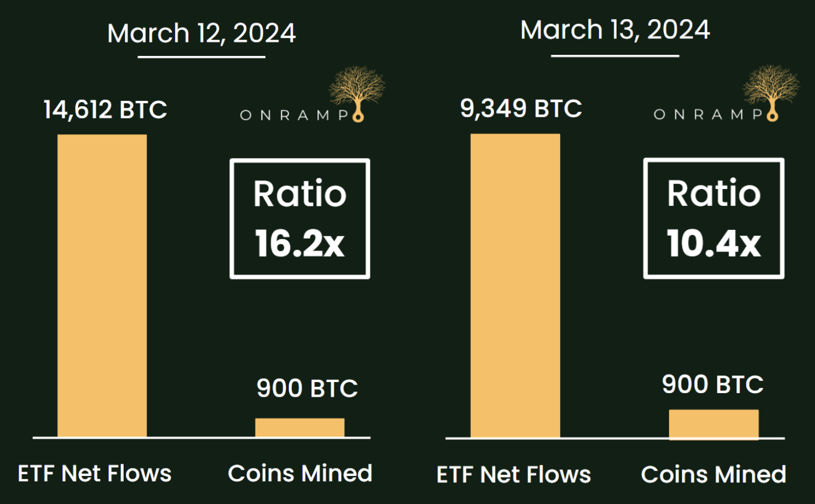Image resolution: width=815 pixels, height=504 pixels.
Task: Click the Ratio 16.2x box
Action: click(x=300, y=219)
